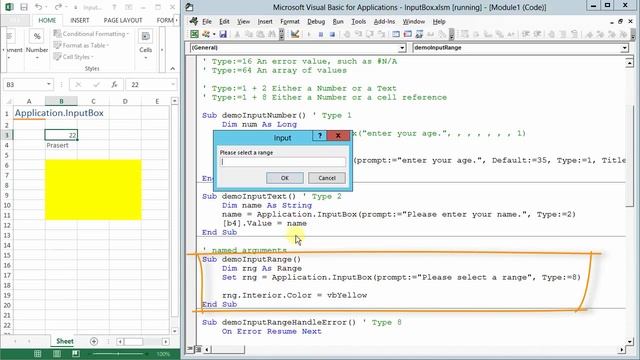This screenshot has height=360, width=640.
Task: Select the HOME ribbon tab
Action: (x=47, y=20)
